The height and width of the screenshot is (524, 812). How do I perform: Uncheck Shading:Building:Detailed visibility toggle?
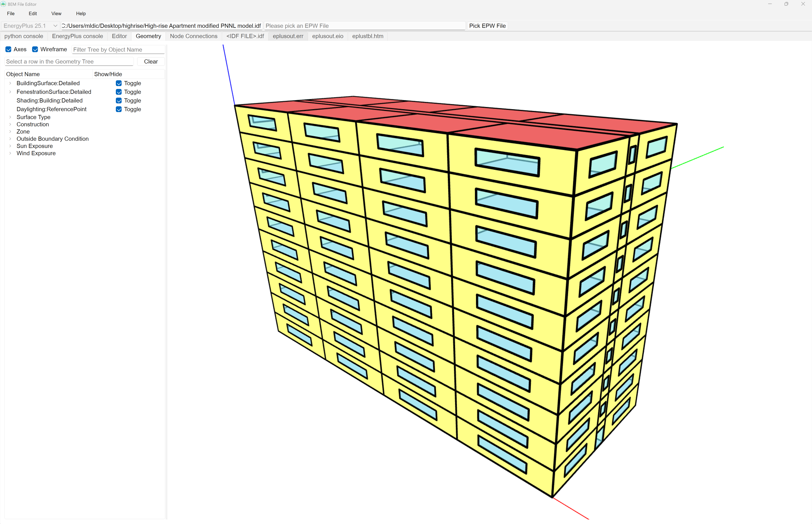(119, 101)
